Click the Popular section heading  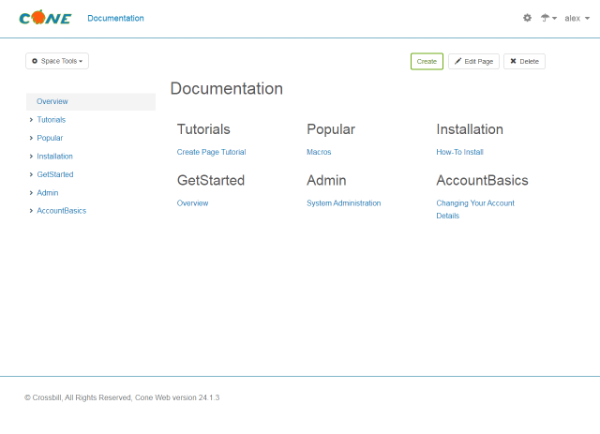[x=331, y=130]
